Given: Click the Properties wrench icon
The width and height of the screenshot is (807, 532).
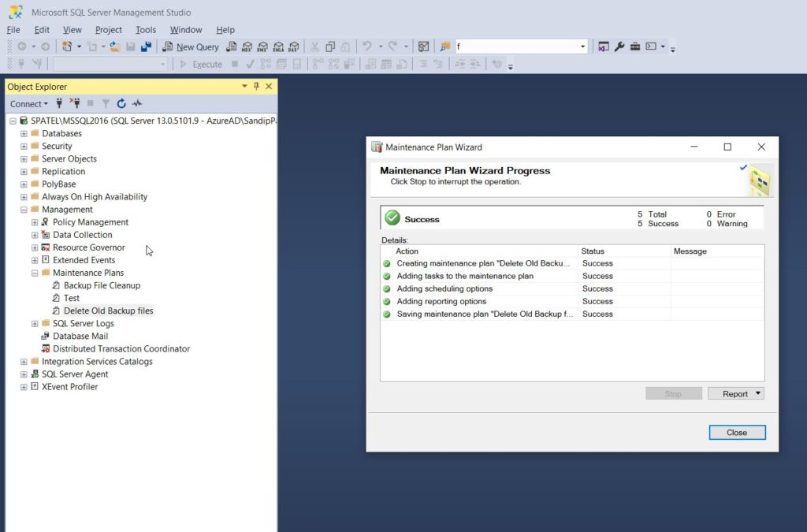Looking at the screenshot, I should (x=619, y=47).
